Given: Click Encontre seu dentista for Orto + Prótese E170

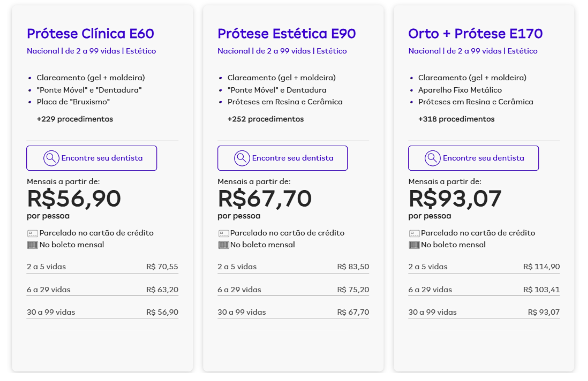Looking at the screenshot, I should (x=473, y=158).
